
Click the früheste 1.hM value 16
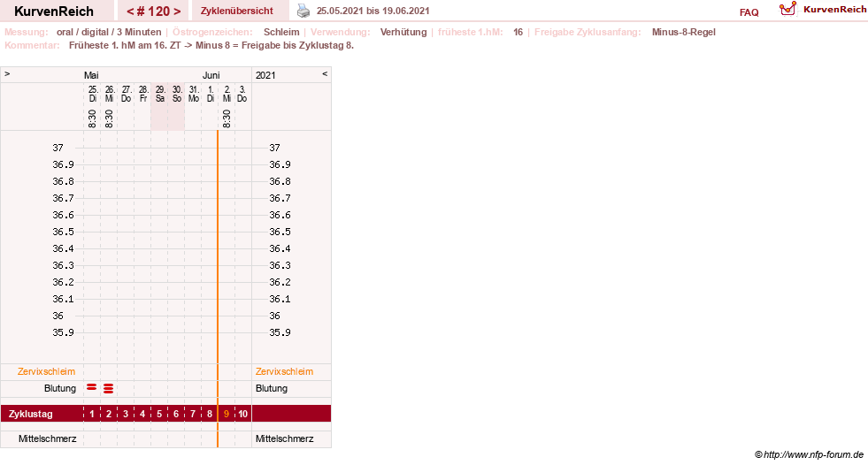point(518,32)
